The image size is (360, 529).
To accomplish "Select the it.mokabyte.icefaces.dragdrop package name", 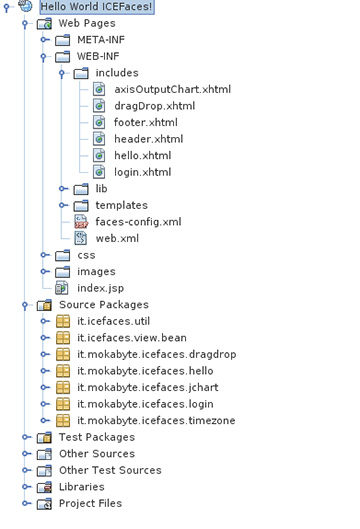I will pos(157,355).
